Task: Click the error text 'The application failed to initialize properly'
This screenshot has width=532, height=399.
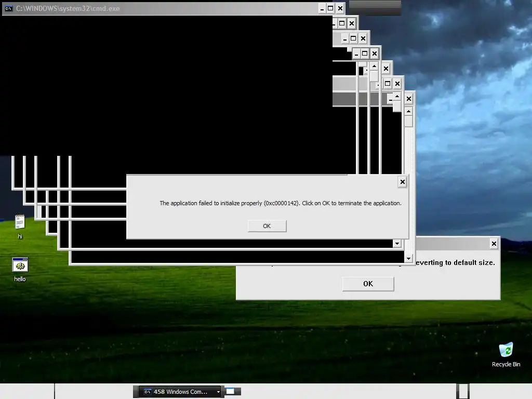Action: click(x=211, y=203)
